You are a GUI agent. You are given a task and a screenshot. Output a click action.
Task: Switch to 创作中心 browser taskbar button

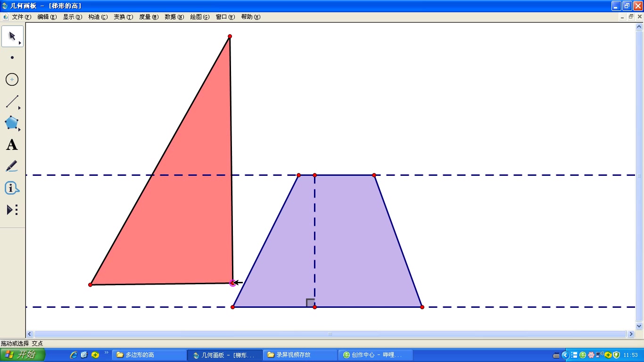[x=375, y=355]
